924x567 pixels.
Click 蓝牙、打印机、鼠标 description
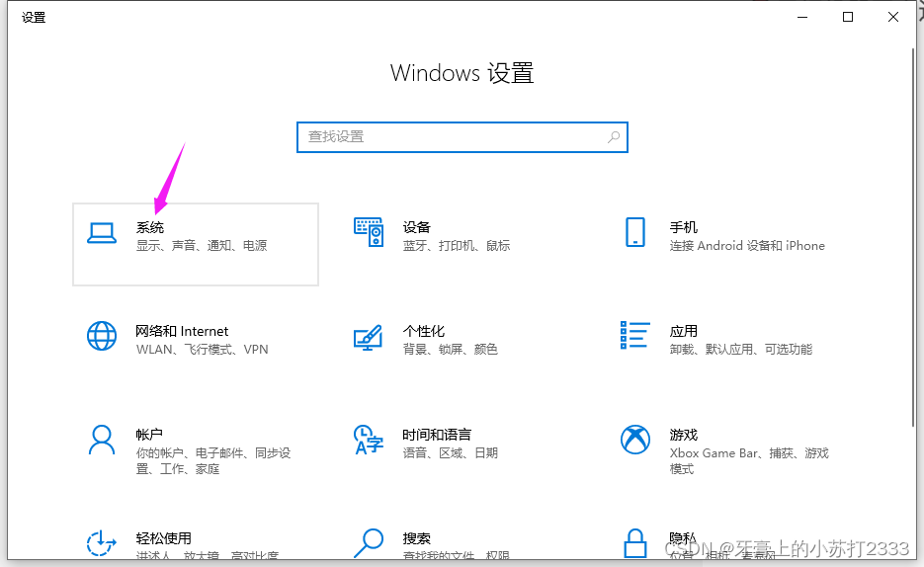pyautogui.click(x=457, y=246)
